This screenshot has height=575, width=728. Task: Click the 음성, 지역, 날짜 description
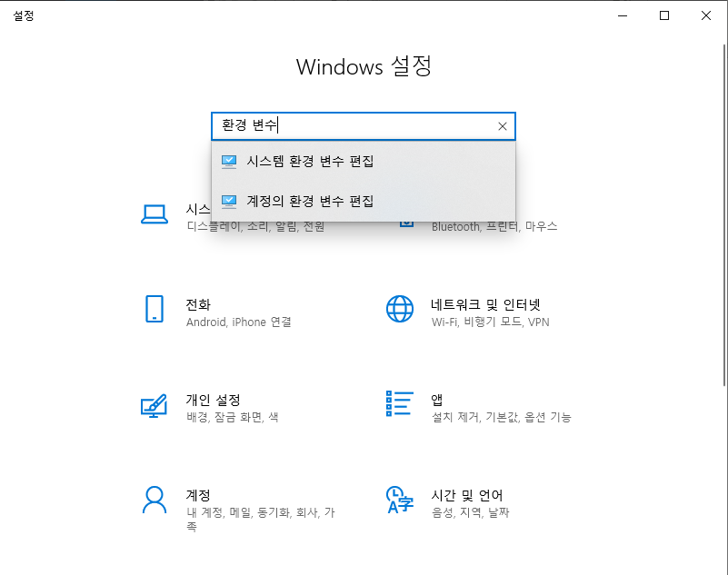click(470, 512)
